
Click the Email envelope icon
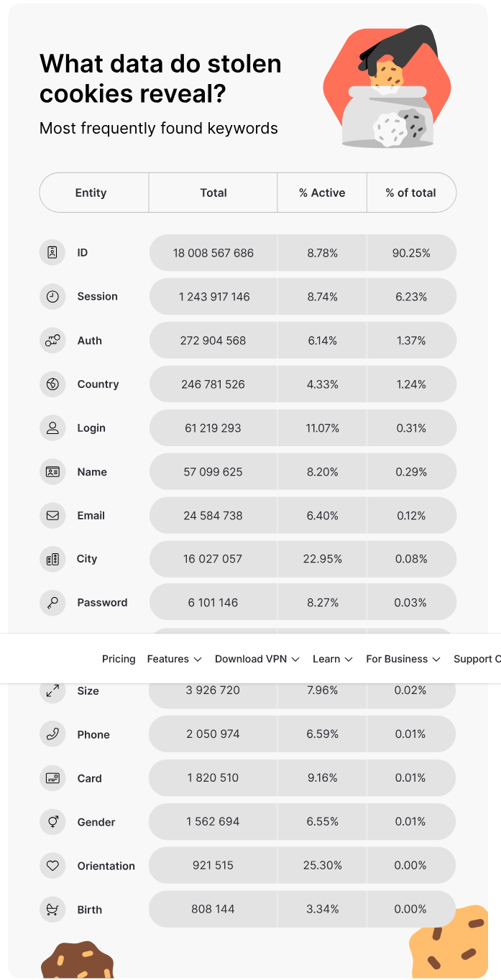(x=52, y=515)
